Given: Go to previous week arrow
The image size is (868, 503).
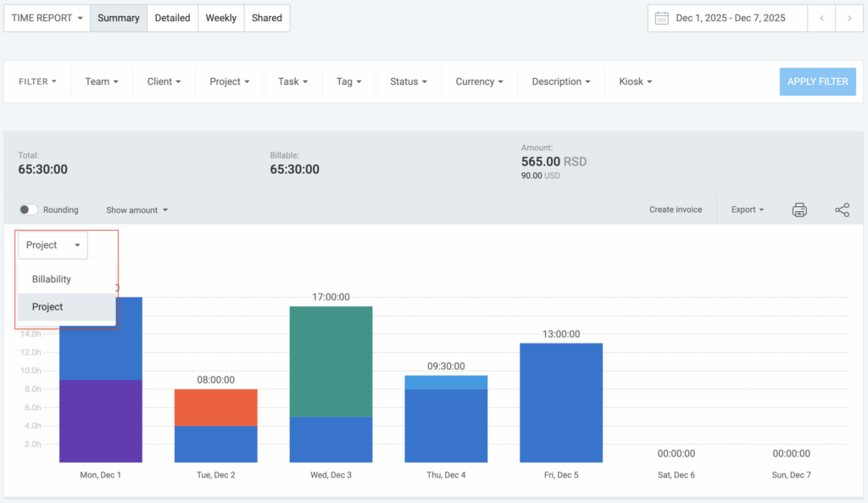Looking at the screenshot, I should tap(821, 18).
